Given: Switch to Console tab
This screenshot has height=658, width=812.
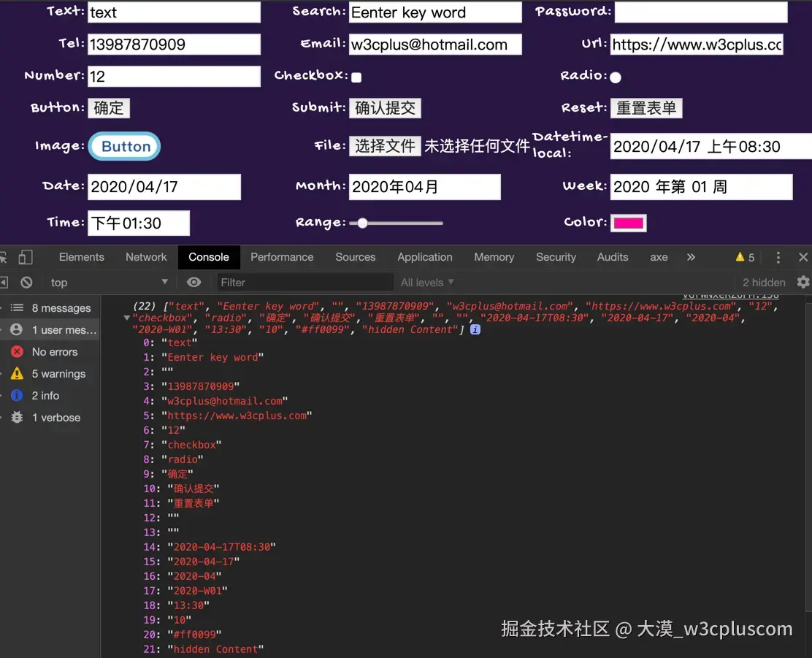Looking at the screenshot, I should pyautogui.click(x=209, y=257).
